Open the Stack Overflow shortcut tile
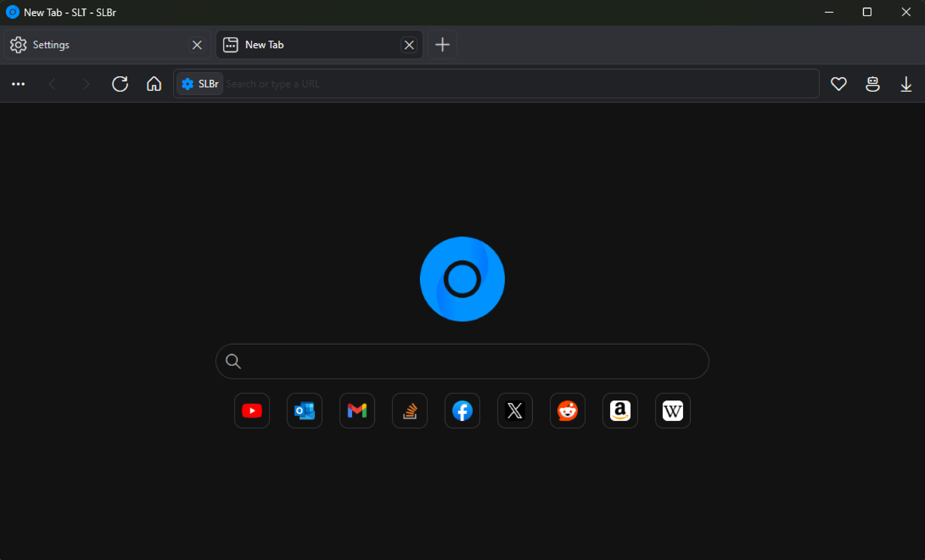 (410, 410)
